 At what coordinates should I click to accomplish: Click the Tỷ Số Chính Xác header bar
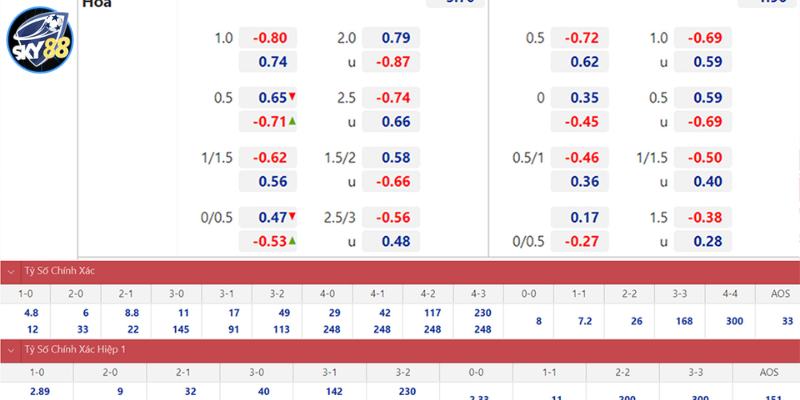coord(400,271)
